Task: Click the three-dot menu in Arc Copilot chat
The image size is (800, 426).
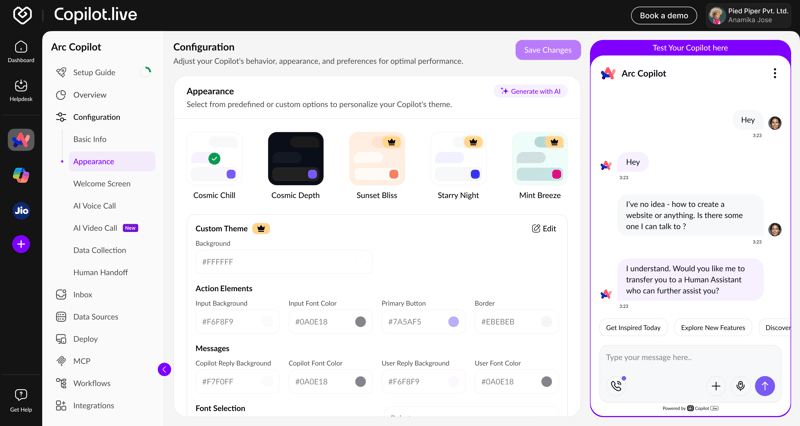Action: coord(774,73)
